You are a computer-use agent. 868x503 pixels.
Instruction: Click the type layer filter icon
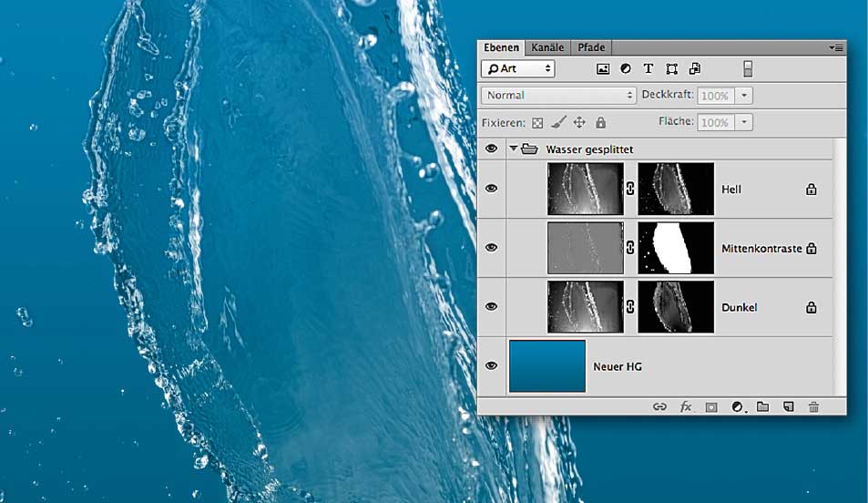[x=648, y=68]
